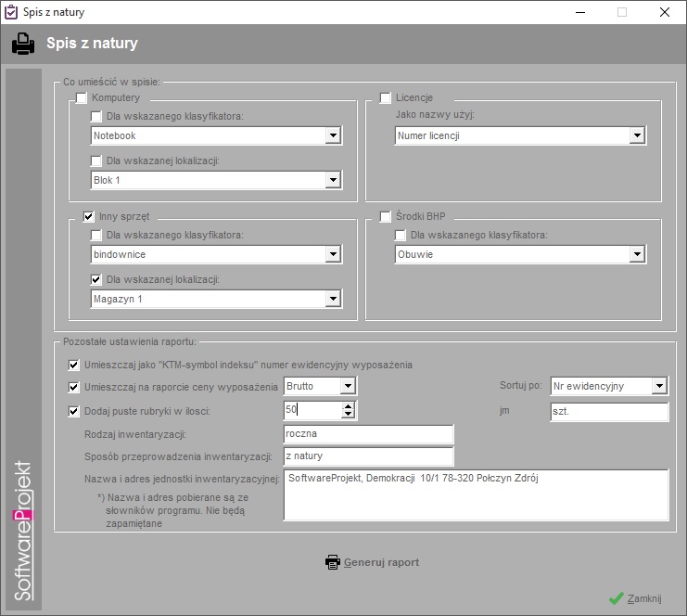
Task: Enable the Środki BHP checkbox
Action: pos(385,216)
